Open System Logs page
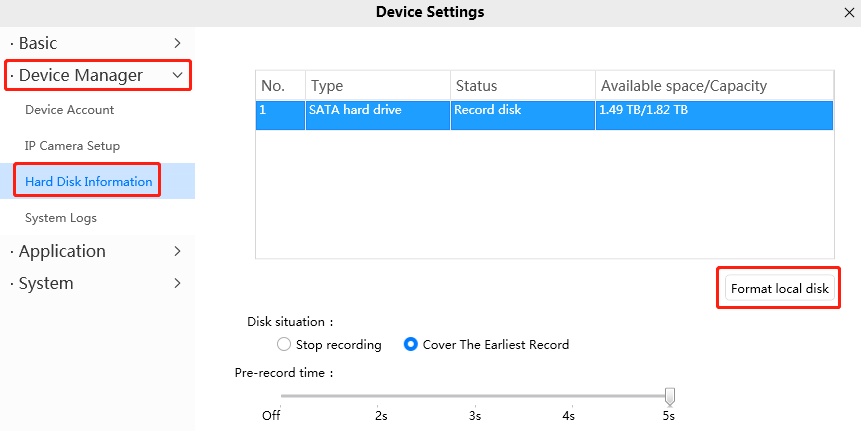The height and width of the screenshot is (431, 861). click(x=61, y=218)
